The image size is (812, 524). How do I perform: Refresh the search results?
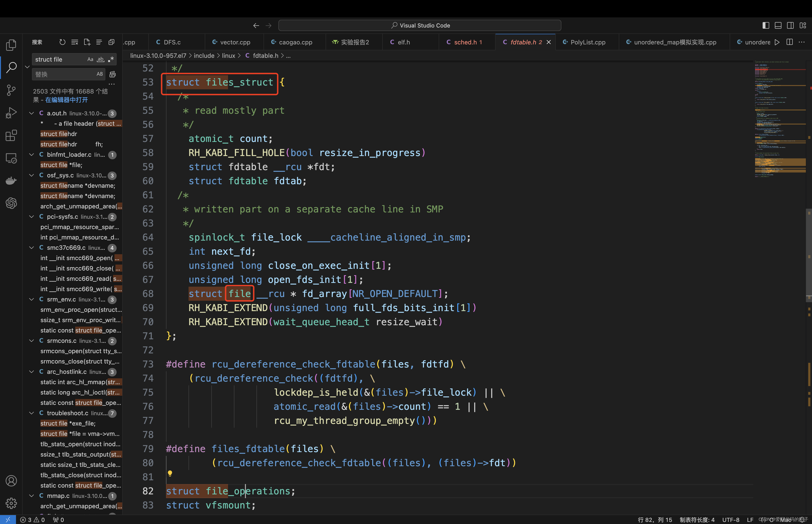[62, 42]
